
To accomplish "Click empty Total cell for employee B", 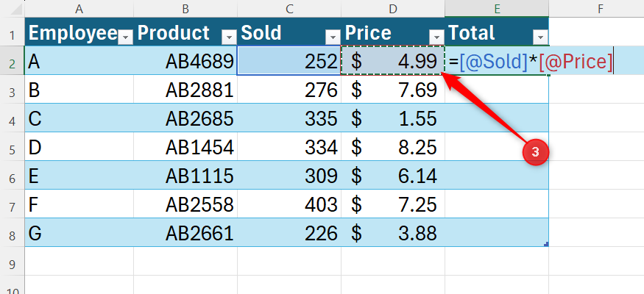I will [497, 89].
